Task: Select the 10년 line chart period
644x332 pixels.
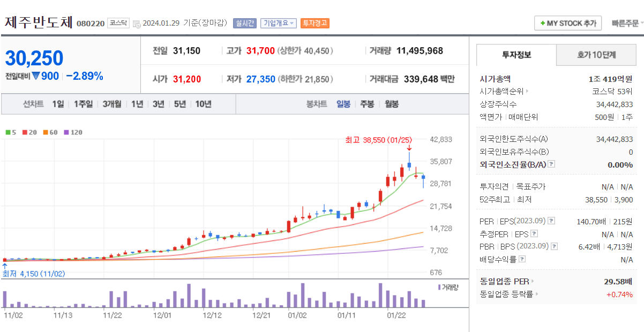Action: (203, 104)
